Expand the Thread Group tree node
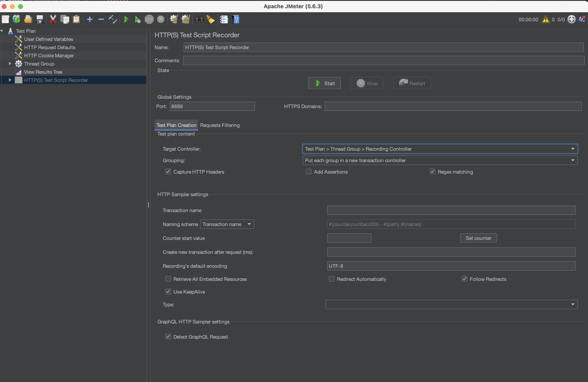 [x=10, y=64]
